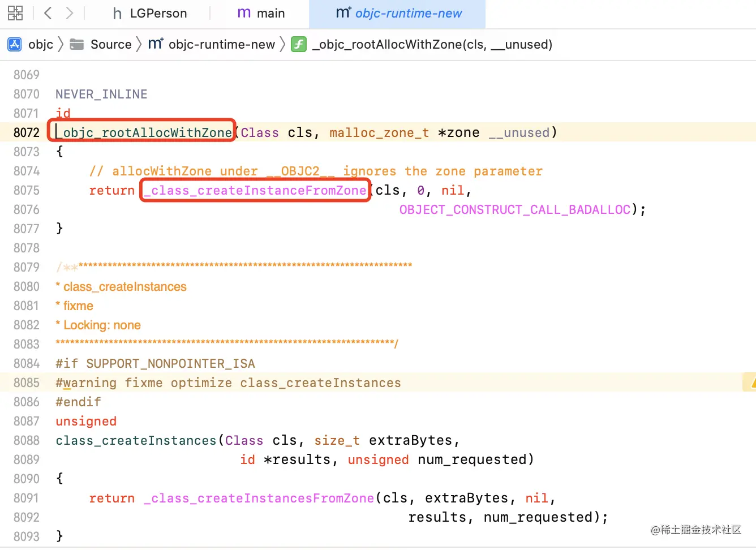Click the allocWithZone comment on line 8074
The image size is (756, 550).
(x=316, y=171)
